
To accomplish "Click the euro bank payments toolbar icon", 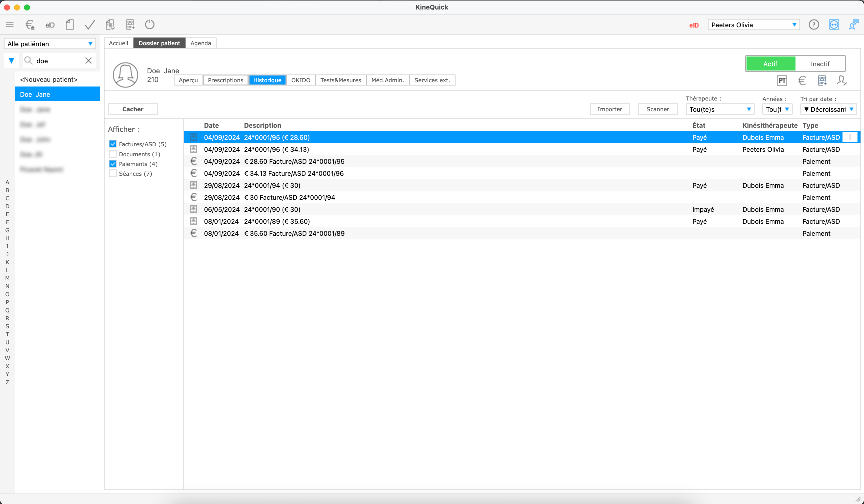I will 30,24.
